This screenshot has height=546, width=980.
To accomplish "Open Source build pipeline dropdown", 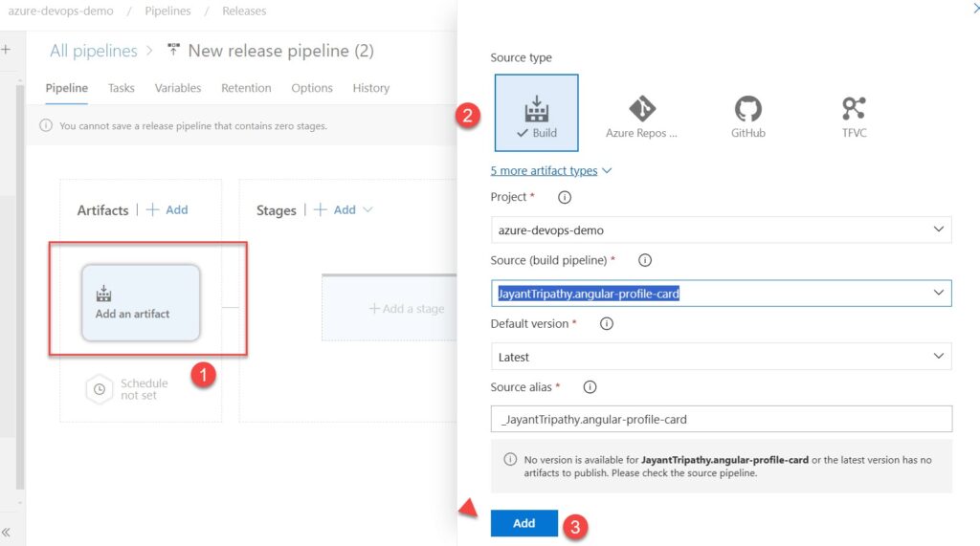I will click(x=722, y=293).
